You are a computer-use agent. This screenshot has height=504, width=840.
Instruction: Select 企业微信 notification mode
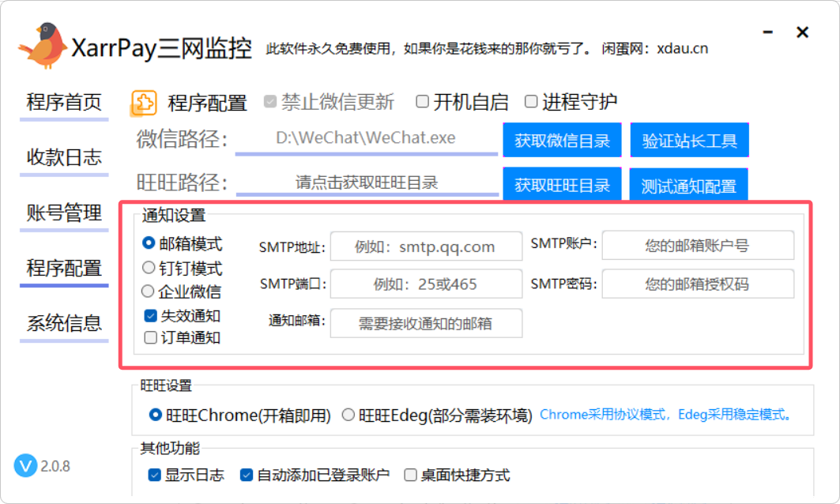point(149,291)
